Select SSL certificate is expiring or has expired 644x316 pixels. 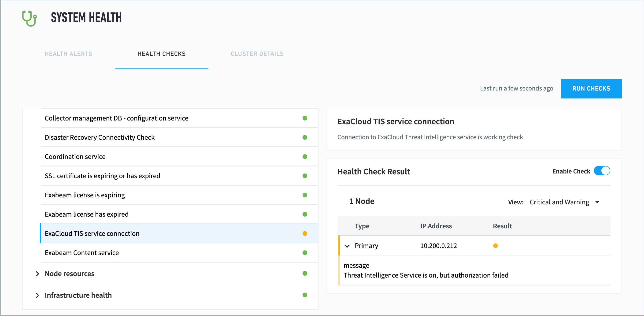(x=179, y=176)
